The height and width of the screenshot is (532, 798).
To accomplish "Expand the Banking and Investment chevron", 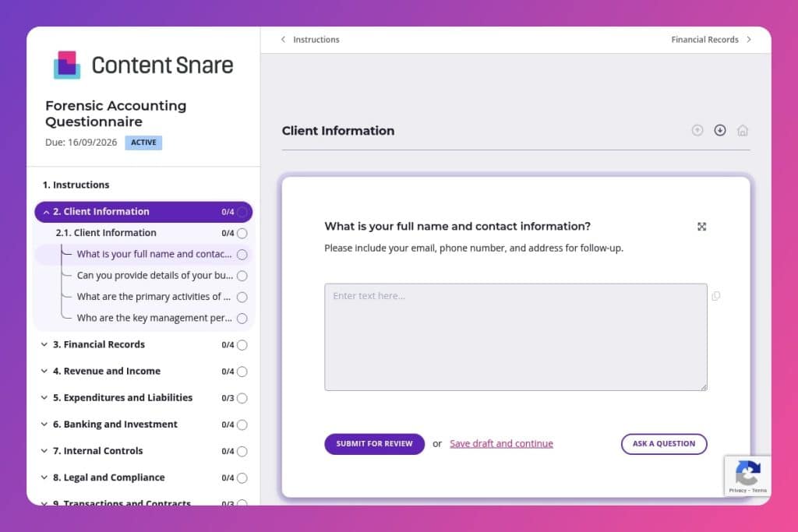I will (x=44, y=425).
